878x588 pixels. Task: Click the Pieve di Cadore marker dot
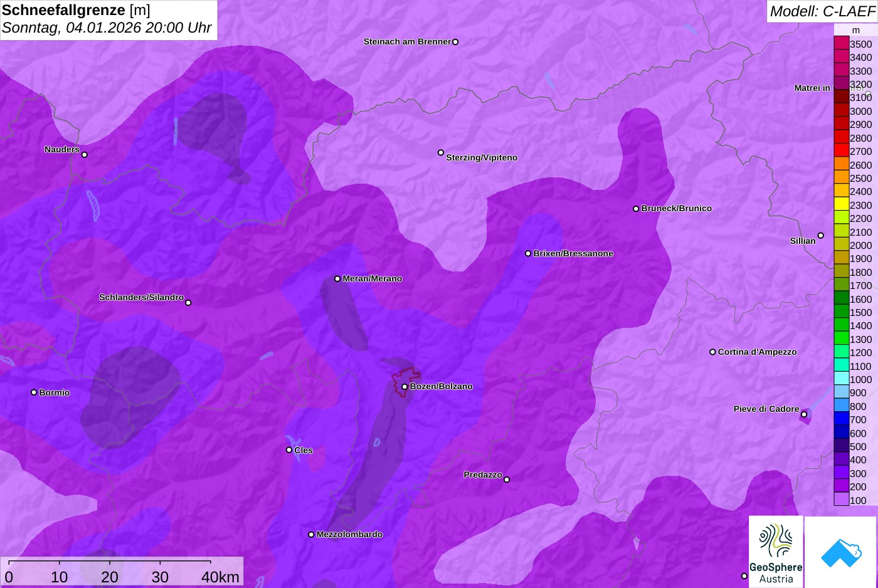[x=804, y=414]
